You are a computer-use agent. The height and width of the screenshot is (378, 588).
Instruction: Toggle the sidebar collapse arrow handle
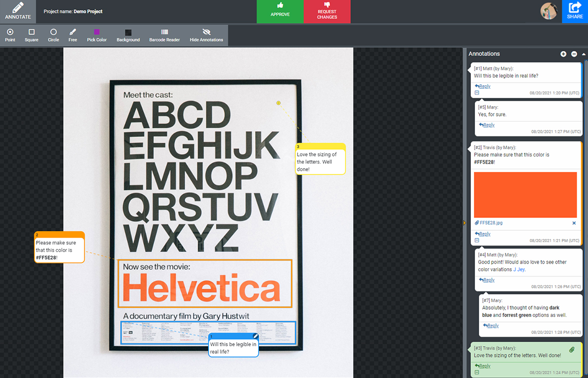464,223
